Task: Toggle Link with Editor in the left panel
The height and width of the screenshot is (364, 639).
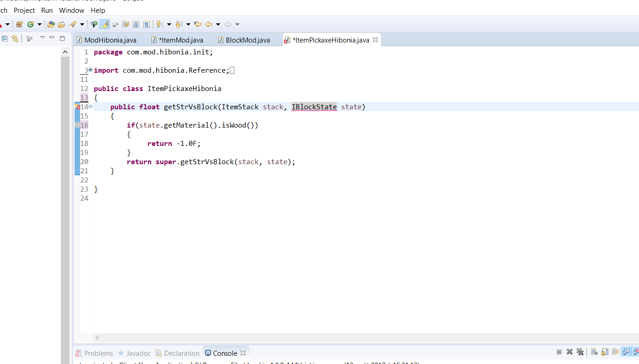Action: pyautogui.click(x=15, y=38)
